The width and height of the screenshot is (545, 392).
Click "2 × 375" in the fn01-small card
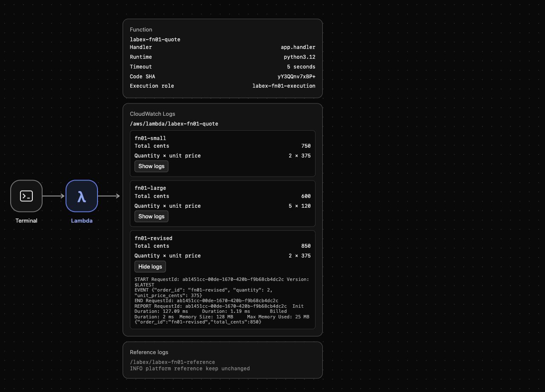pyautogui.click(x=300, y=156)
